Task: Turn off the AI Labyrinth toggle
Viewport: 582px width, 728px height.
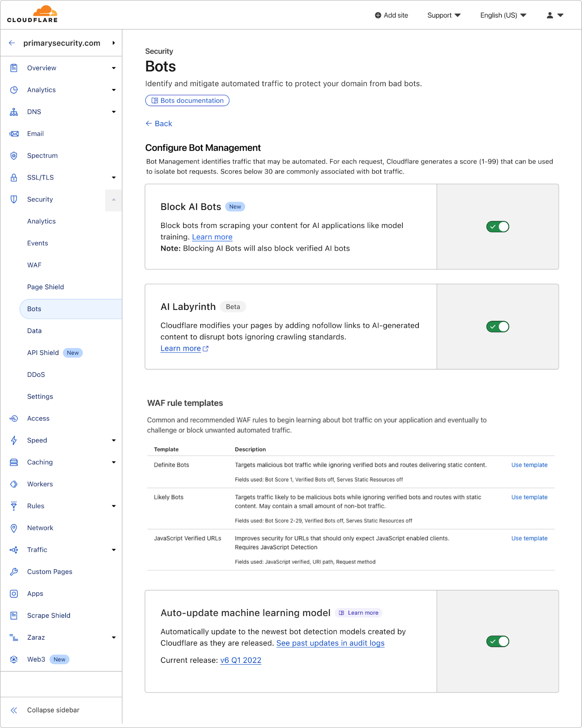Action: point(498,327)
